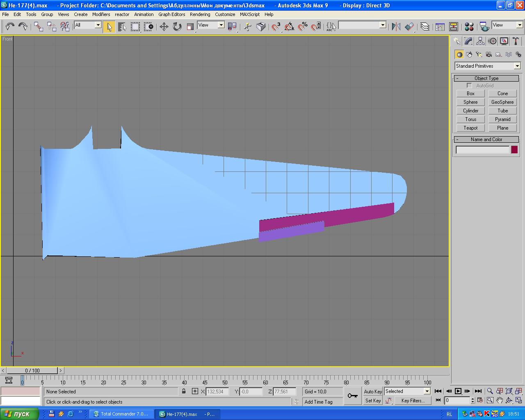Click the object color swatch
Viewport: 525px width, 420px height.
[x=514, y=150]
